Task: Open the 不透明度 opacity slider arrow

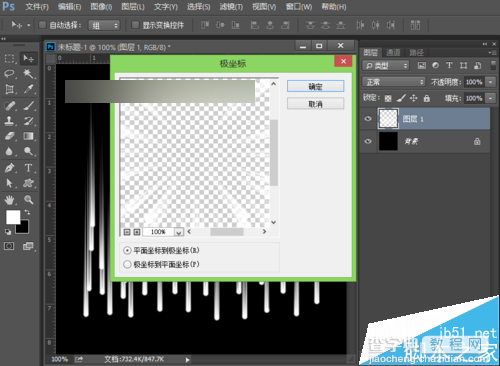Action: [x=490, y=82]
